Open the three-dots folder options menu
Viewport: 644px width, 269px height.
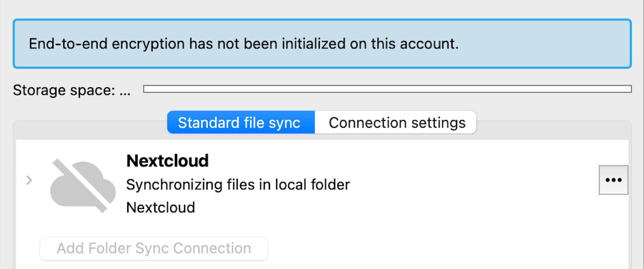(x=613, y=180)
